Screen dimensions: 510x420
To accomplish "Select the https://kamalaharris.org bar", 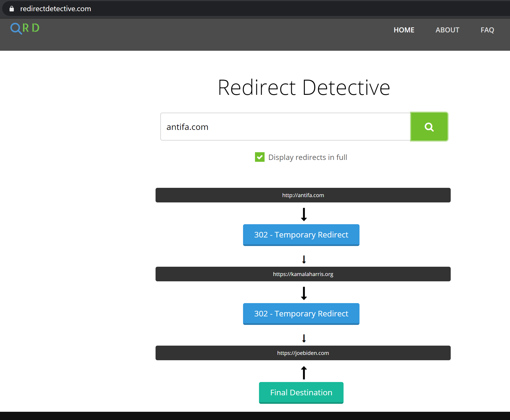I will point(303,274).
